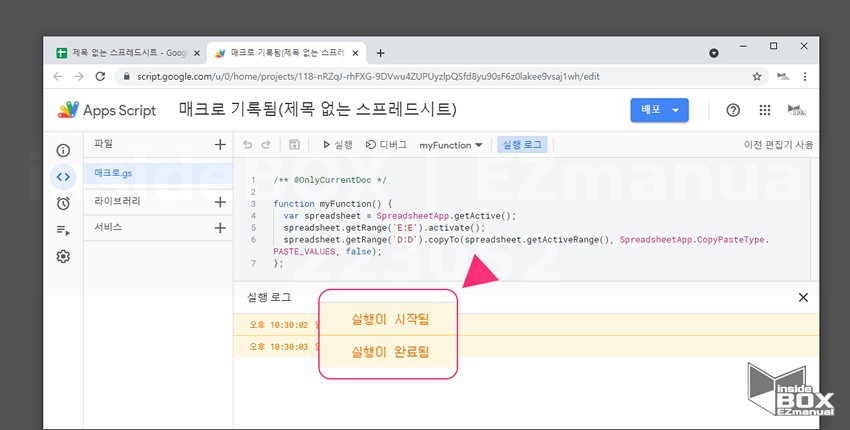The image size is (850, 430).
Task: Select the Editor code icon in sidebar
Action: pyautogui.click(x=63, y=177)
